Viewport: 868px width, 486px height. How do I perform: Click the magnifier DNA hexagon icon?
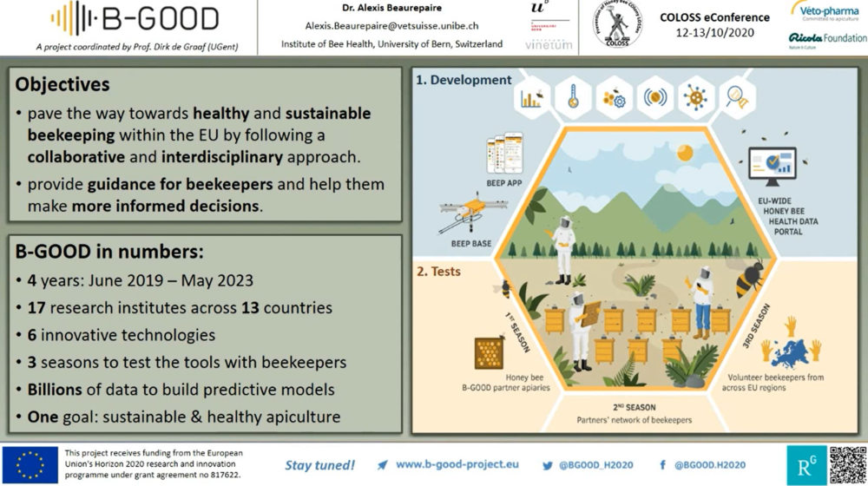(x=737, y=98)
